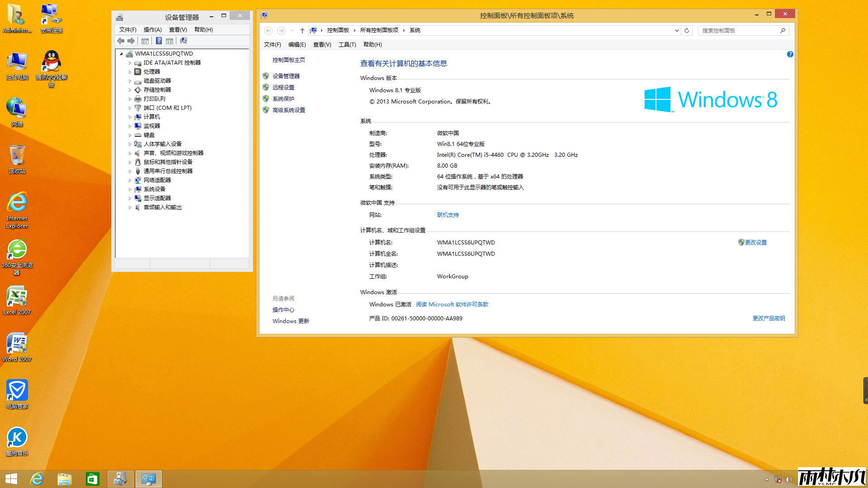Open 操作中心 link
The width and height of the screenshot is (868, 488).
[x=283, y=310]
